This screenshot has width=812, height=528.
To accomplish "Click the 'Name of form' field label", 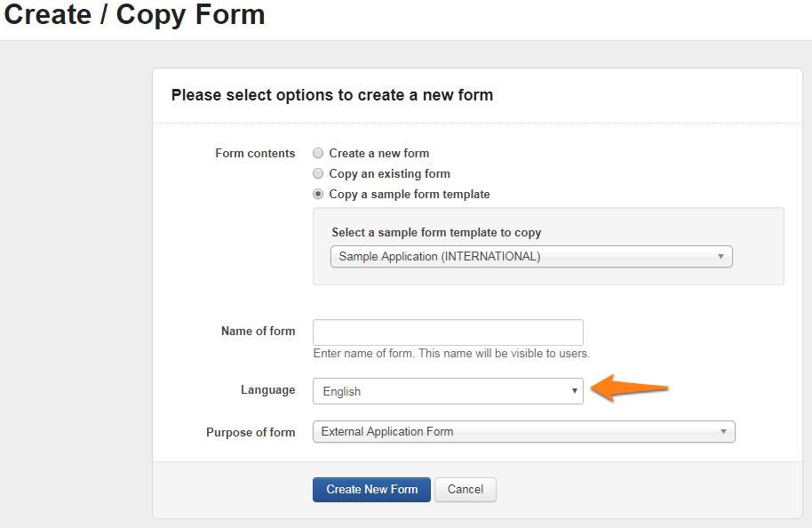I will (258, 332).
